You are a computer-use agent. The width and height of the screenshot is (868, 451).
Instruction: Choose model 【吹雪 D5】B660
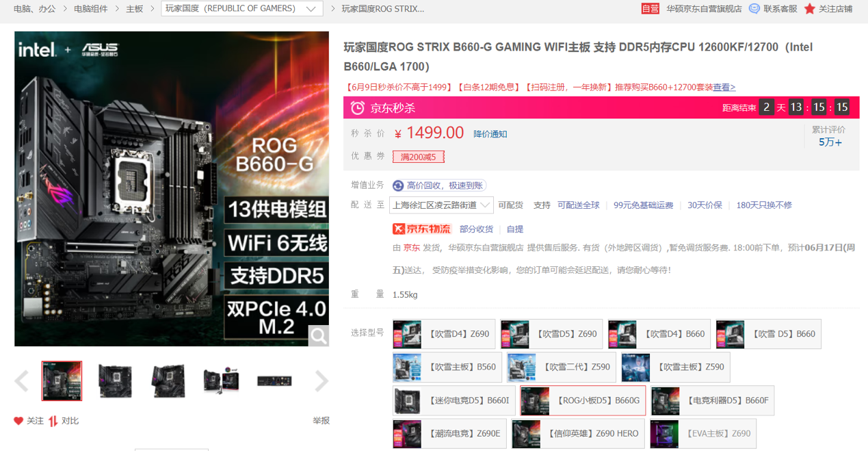click(768, 334)
